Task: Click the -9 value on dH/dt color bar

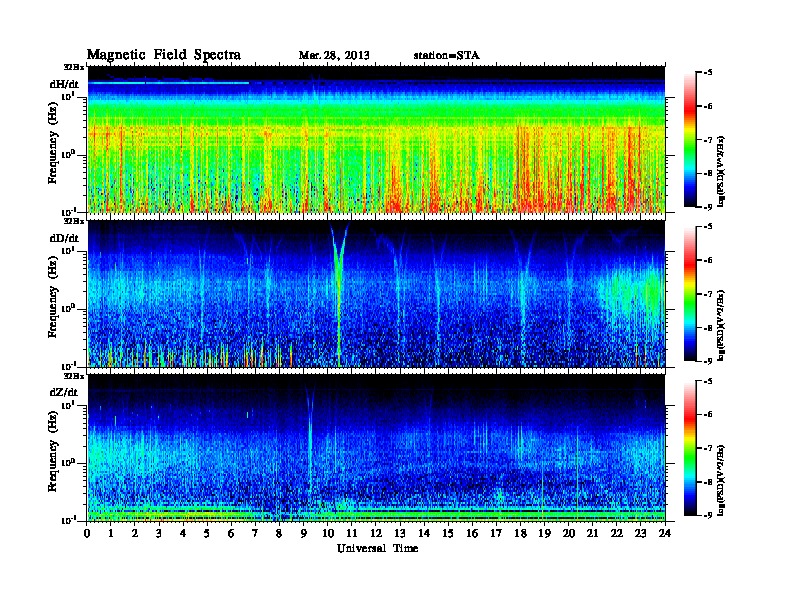Action: click(x=709, y=207)
